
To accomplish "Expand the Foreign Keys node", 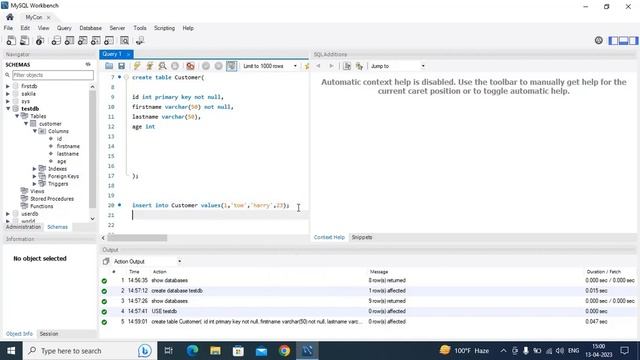I will coord(35,176).
